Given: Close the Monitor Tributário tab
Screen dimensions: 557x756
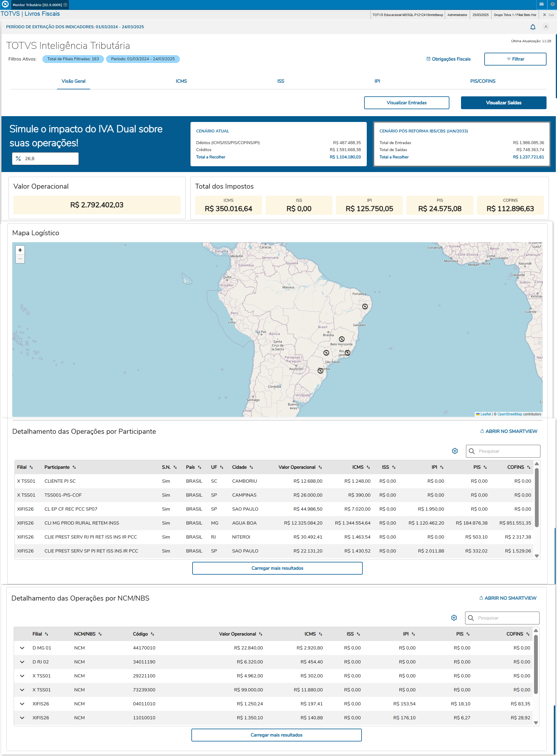Looking at the screenshot, I should (x=65, y=5).
